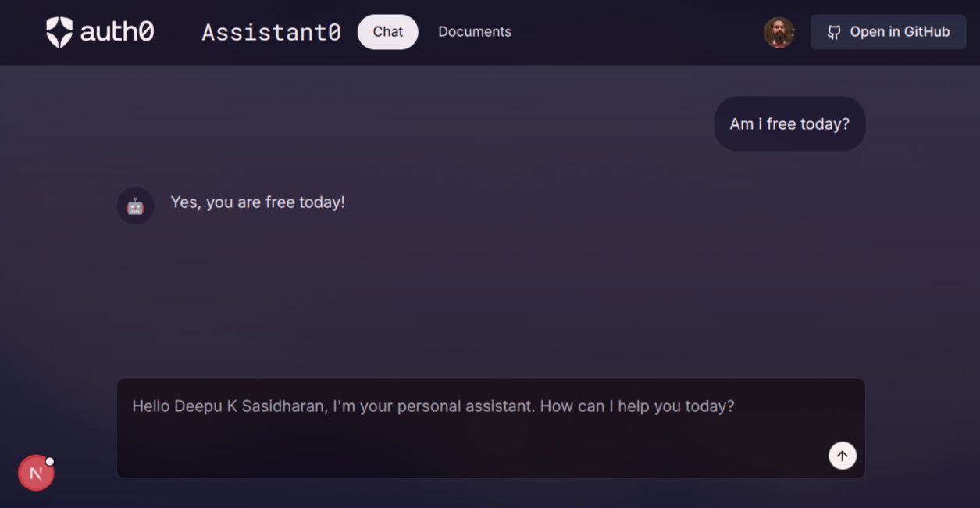
Task: Select the "Am i free today?" message bubble
Action: click(789, 123)
